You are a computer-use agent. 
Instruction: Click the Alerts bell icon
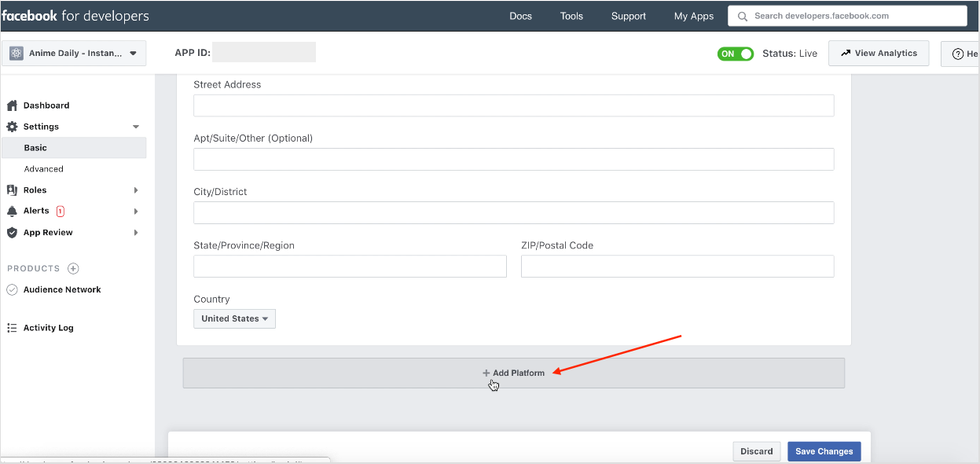coord(12,211)
